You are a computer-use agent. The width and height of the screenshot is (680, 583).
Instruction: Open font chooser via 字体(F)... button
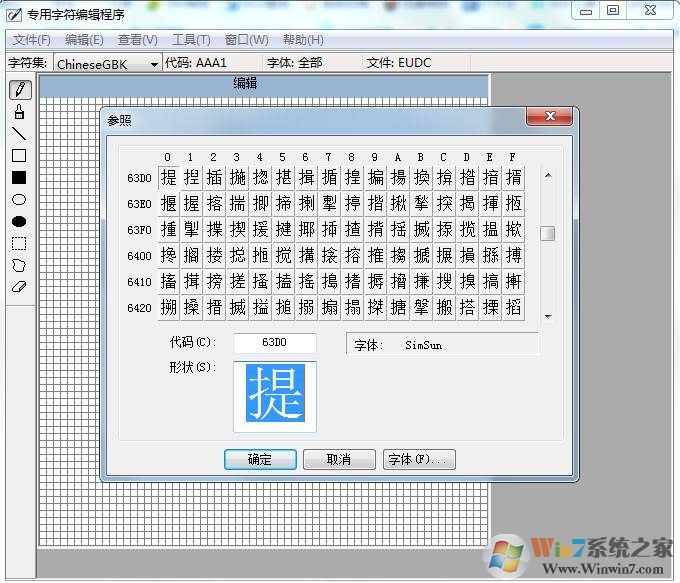420,460
